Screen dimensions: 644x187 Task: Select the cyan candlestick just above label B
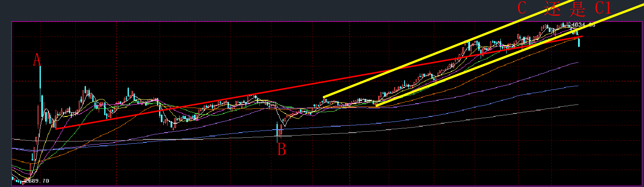[x=277, y=132]
